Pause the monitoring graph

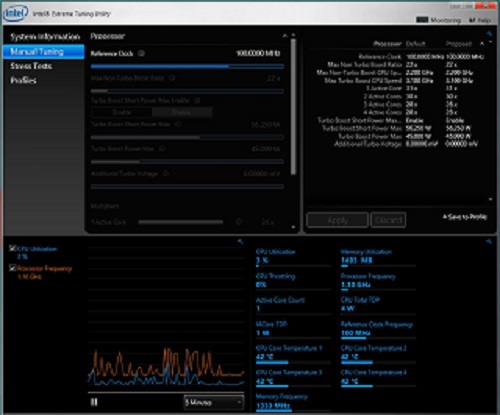(x=94, y=402)
